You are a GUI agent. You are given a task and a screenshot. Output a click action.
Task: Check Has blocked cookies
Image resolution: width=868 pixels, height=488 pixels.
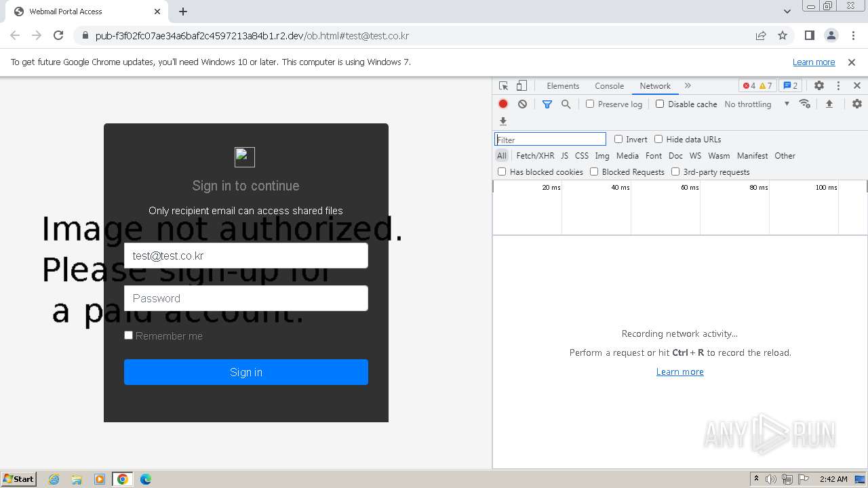point(502,171)
